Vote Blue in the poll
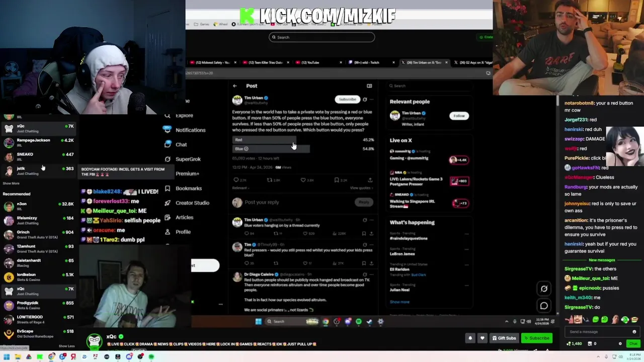Image resolution: width=644 pixels, height=362 pixels. [x=271, y=149]
